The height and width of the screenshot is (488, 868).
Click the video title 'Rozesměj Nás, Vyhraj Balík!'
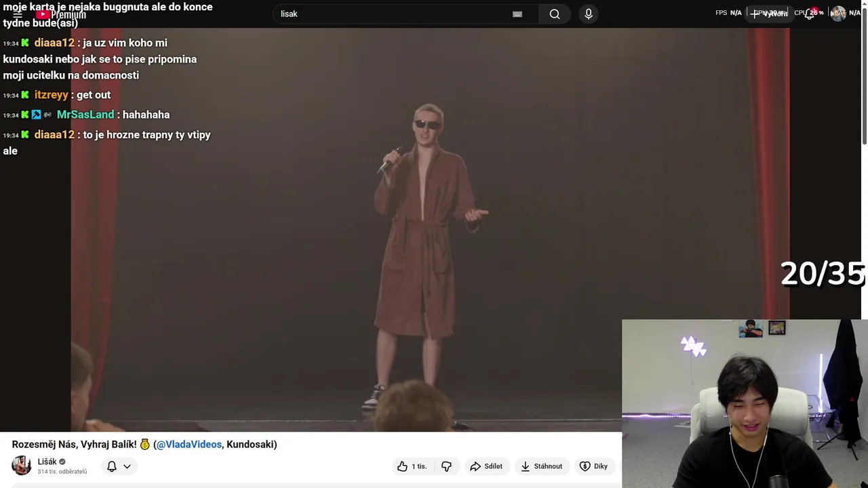(75, 445)
